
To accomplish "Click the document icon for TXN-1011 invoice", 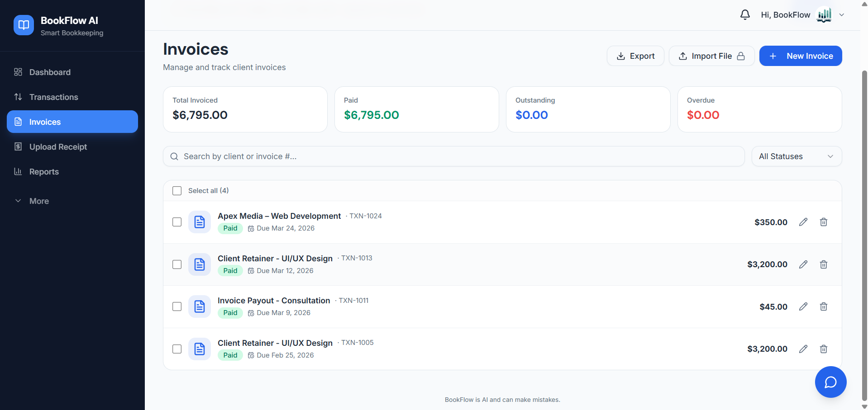I will (x=200, y=306).
